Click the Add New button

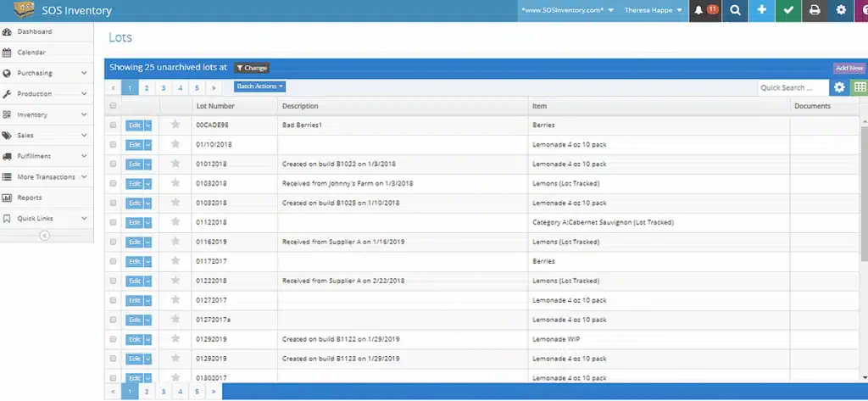point(849,68)
